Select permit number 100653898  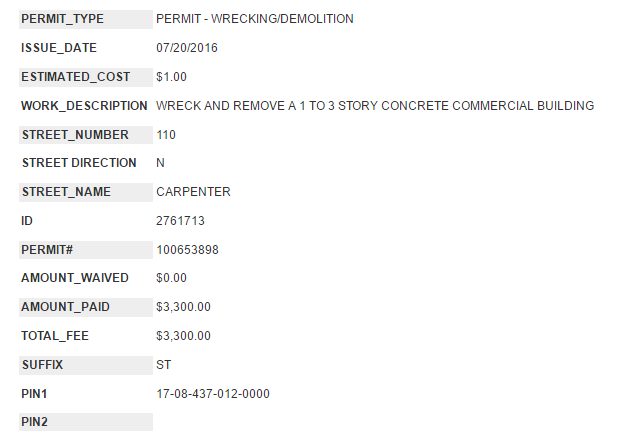[187, 250]
